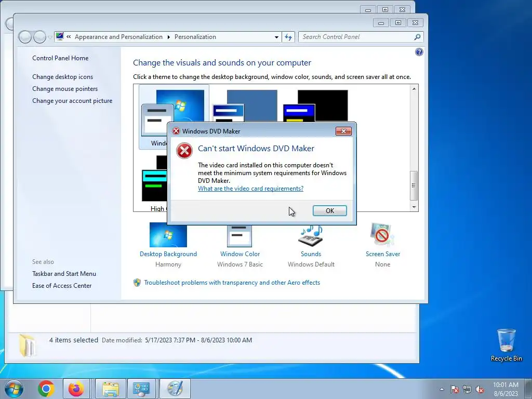Launch Firefox from taskbar
This screenshot has width=532, height=399.
coord(76,389)
